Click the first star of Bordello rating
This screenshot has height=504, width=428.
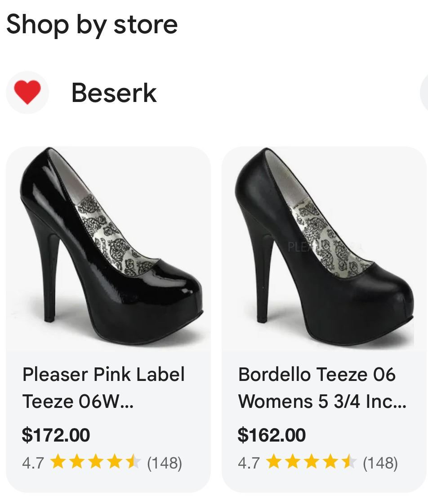273,462
